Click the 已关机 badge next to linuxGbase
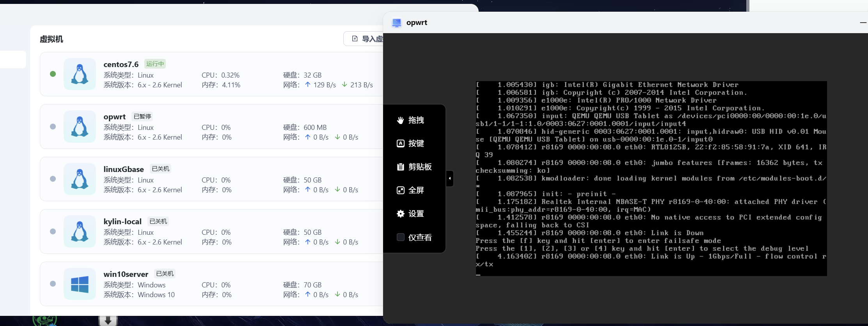 [161, 169]
